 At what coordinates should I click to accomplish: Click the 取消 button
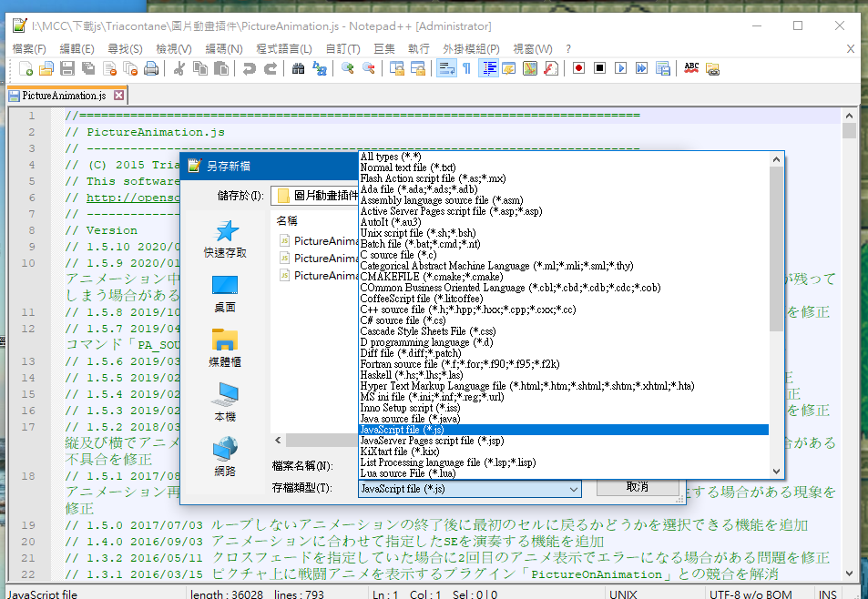coord(638,487)
